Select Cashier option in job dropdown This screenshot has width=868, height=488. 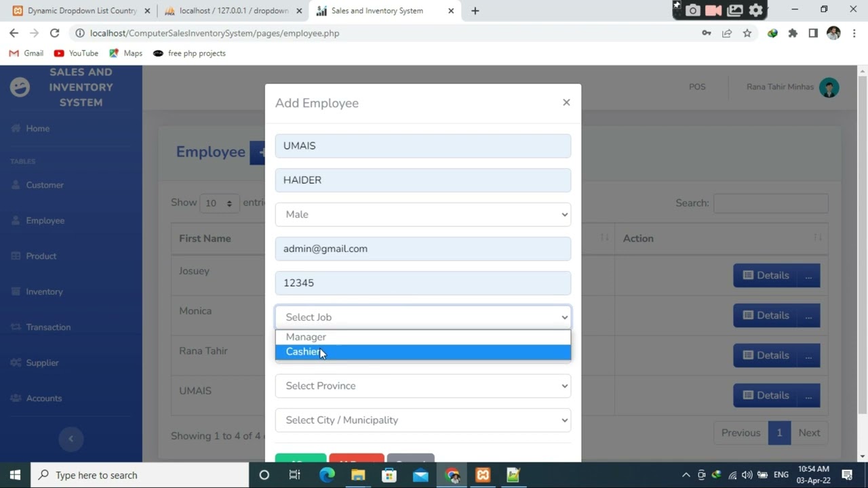(422, 352)
